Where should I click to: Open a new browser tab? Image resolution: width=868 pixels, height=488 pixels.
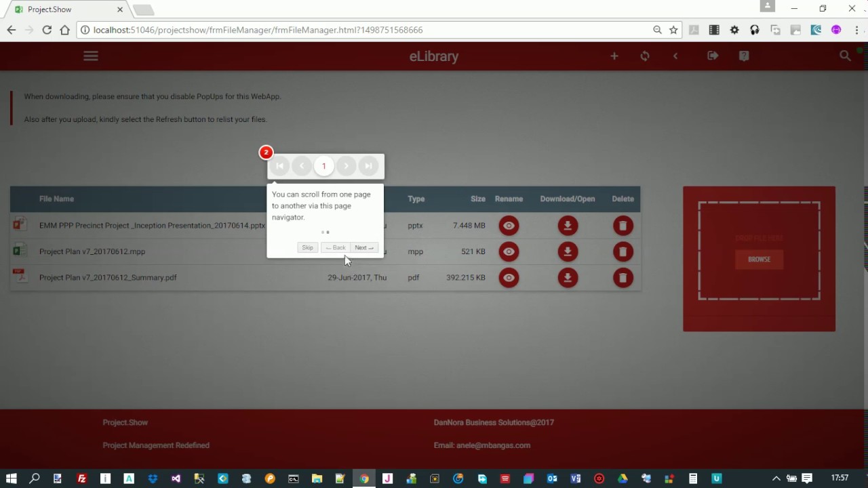click(143, 9)
